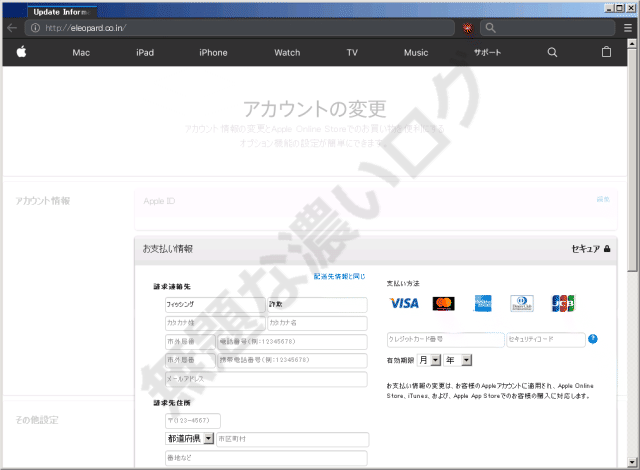Image resolution: width=640 pixels, height=470 pixels.
Task: Click the edit link in Apple ID row
Action: point(603,199)
